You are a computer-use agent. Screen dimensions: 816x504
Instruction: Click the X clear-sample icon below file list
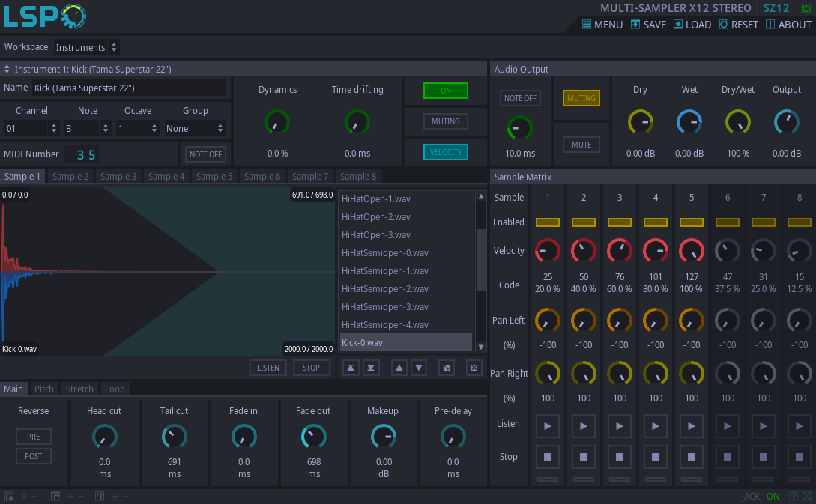474,368
